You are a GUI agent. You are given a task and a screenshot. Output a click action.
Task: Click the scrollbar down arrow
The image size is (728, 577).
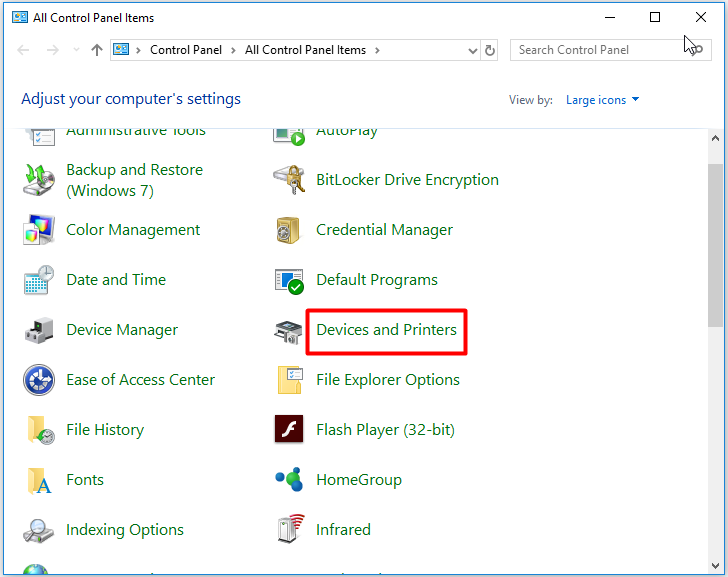tap(715, 566)
